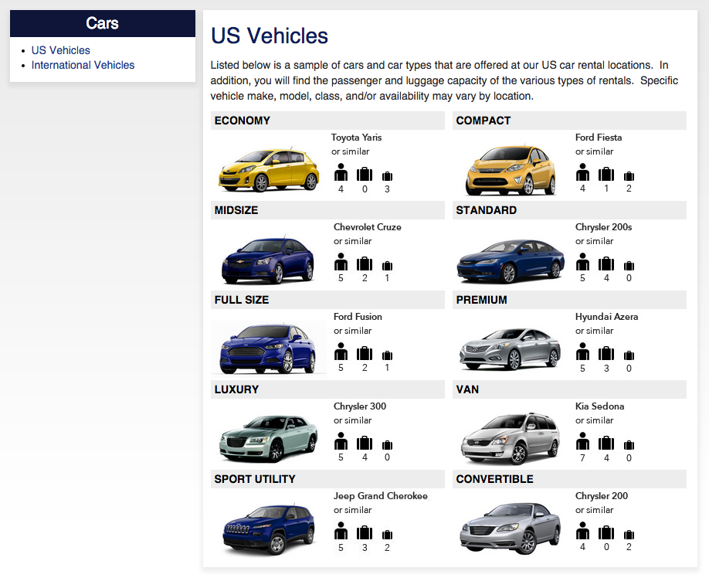709x588 pixels.
Task: Select the silver Hyundai Azera photo
Action: (511, 348)
